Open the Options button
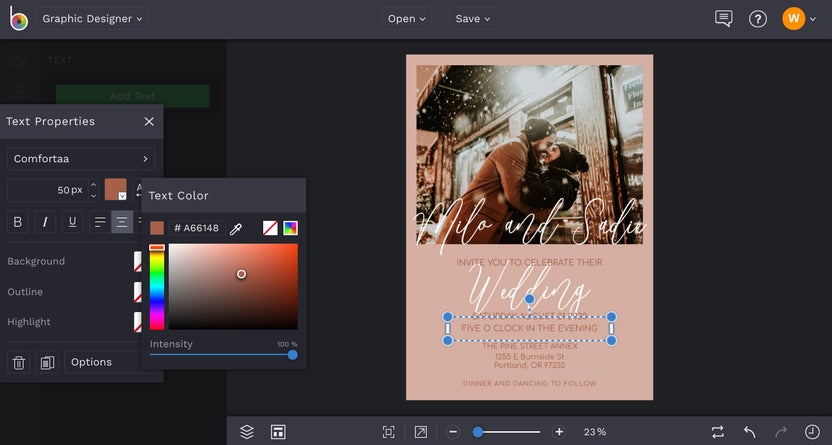Image resolution: width=832 pixels, height=445 pixels. pos(102,362)
